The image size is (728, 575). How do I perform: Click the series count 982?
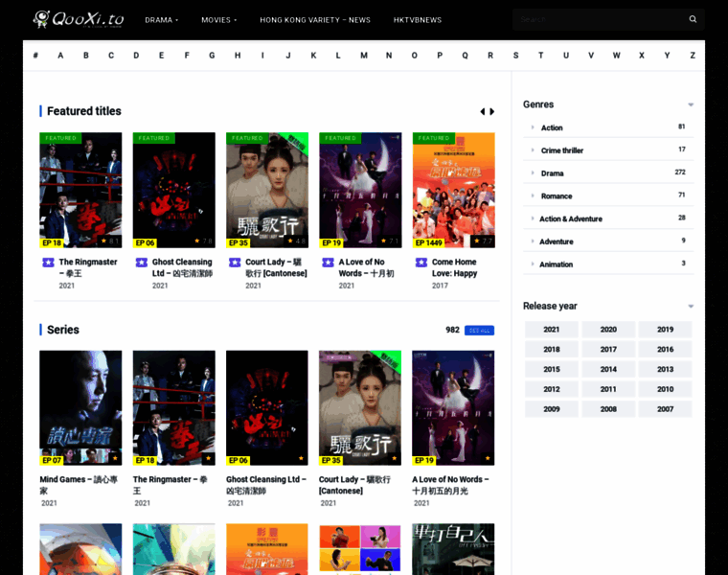453,331
